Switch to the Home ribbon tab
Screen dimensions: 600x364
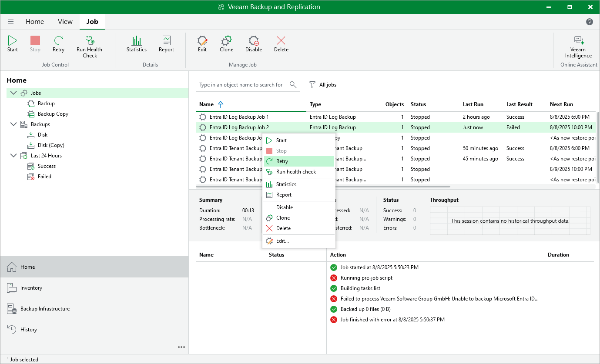click(x=35, y=22)
